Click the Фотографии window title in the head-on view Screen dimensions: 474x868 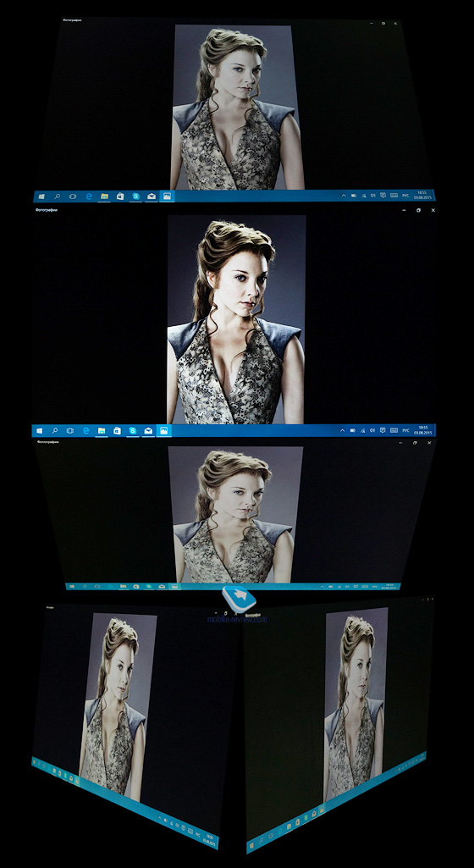[x=47, y=210]
